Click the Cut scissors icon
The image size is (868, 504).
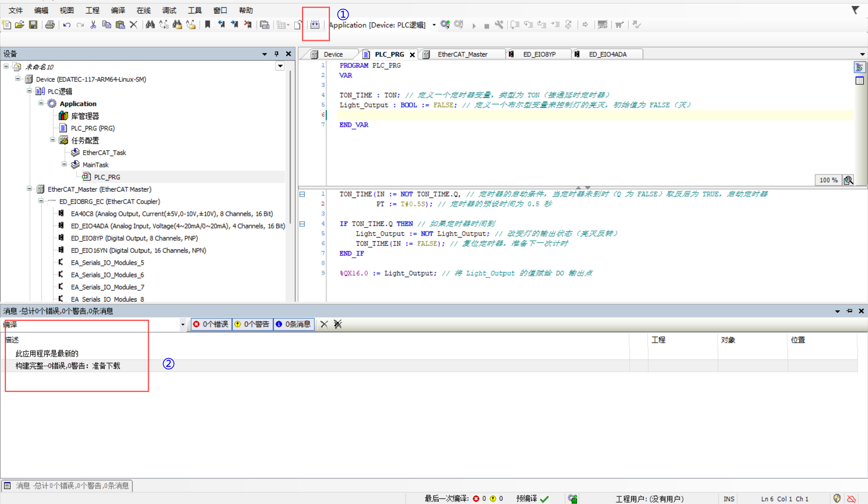pyautogui.click(x=93, y=25)
